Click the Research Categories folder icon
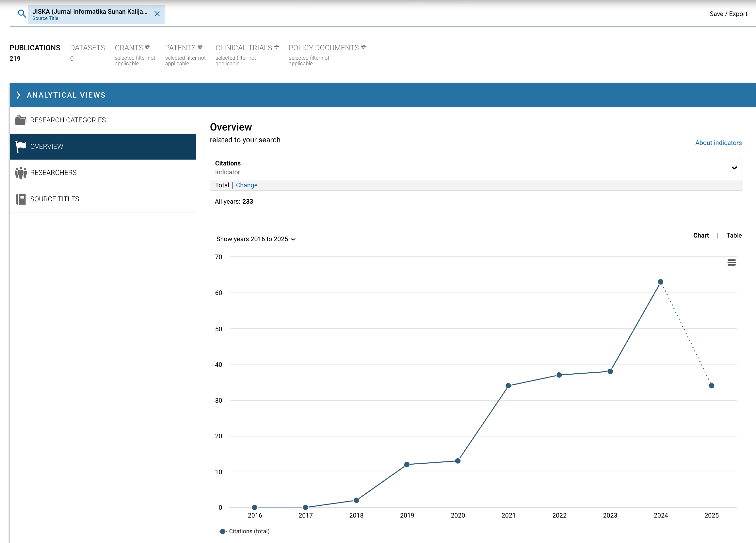756x543 pixels. coord(21,120)
